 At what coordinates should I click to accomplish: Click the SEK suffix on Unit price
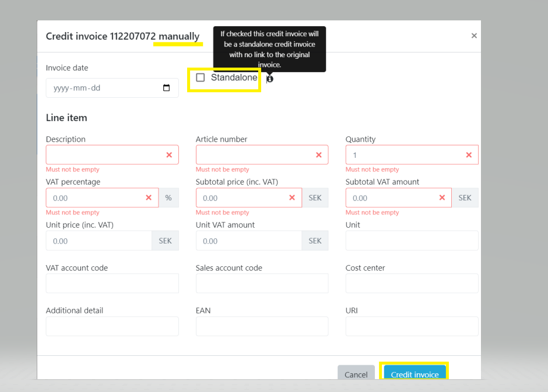pos(166,241)
